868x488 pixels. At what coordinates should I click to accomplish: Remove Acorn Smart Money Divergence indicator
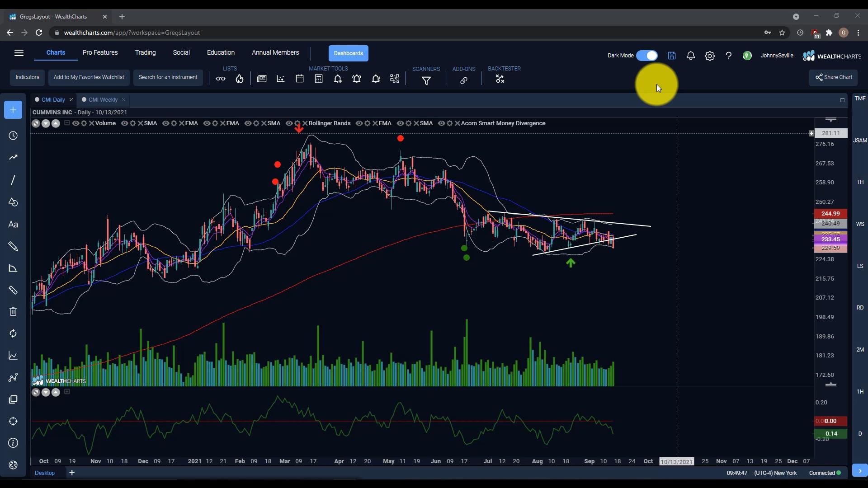458,123
